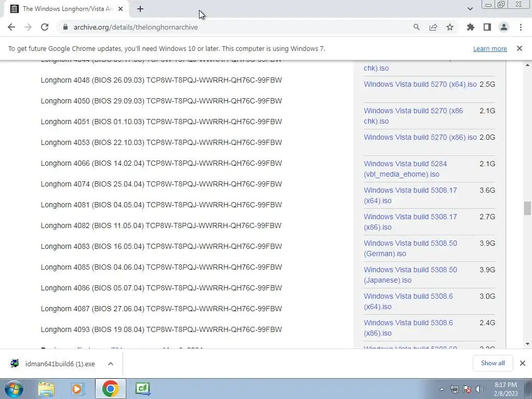Click the Longhorn 4048 product key line
532x399 pixels.
tap(161, 80)
